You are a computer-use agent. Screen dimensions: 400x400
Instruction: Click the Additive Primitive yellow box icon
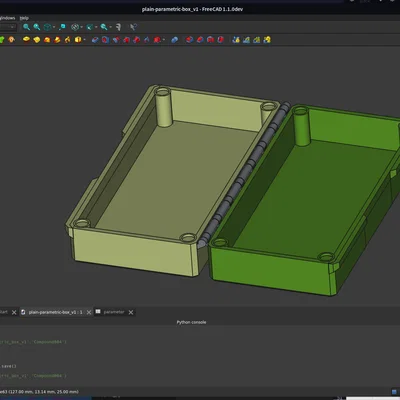pyautogui.click(x=78, y=40)
